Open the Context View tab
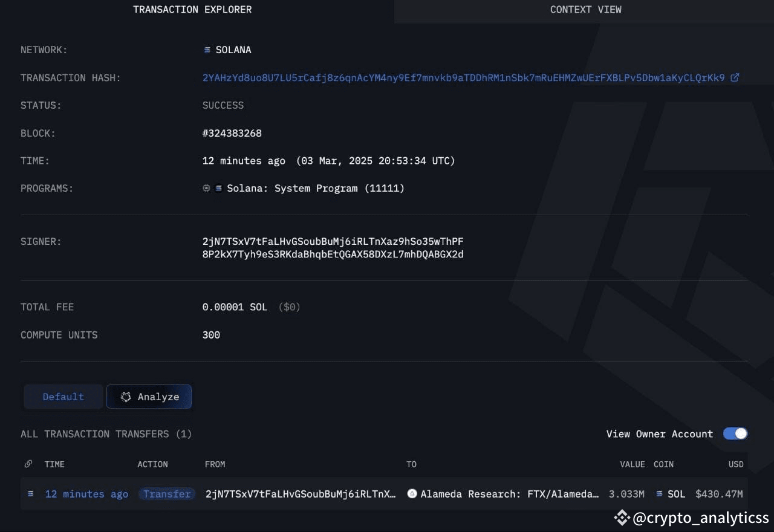The image size is (774, 532). point(585,10)
